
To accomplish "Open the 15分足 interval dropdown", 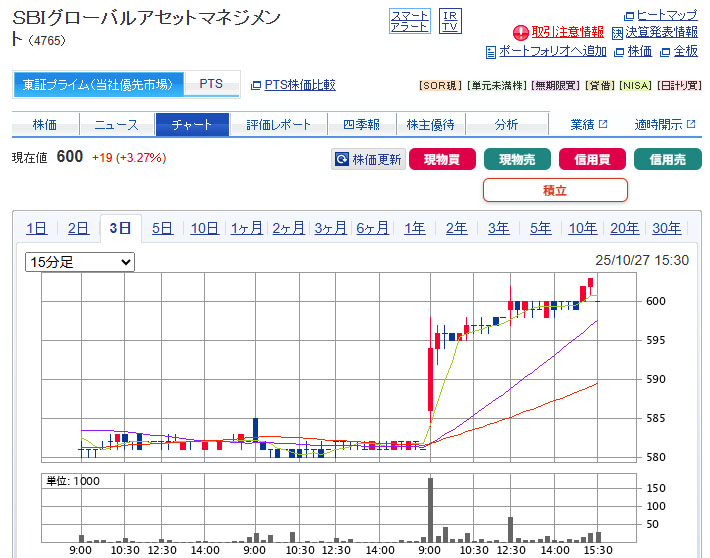I will click(80, 262).
